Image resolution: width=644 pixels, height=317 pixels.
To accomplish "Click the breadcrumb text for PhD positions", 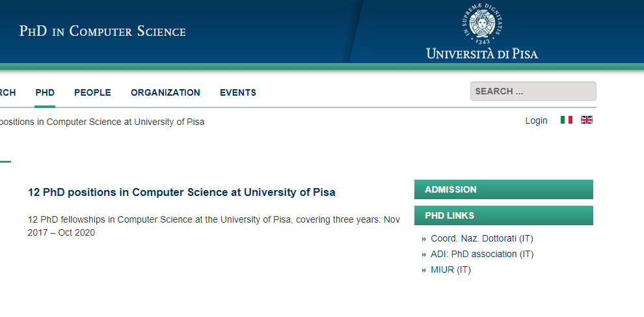I will click(x=101, y=122).
